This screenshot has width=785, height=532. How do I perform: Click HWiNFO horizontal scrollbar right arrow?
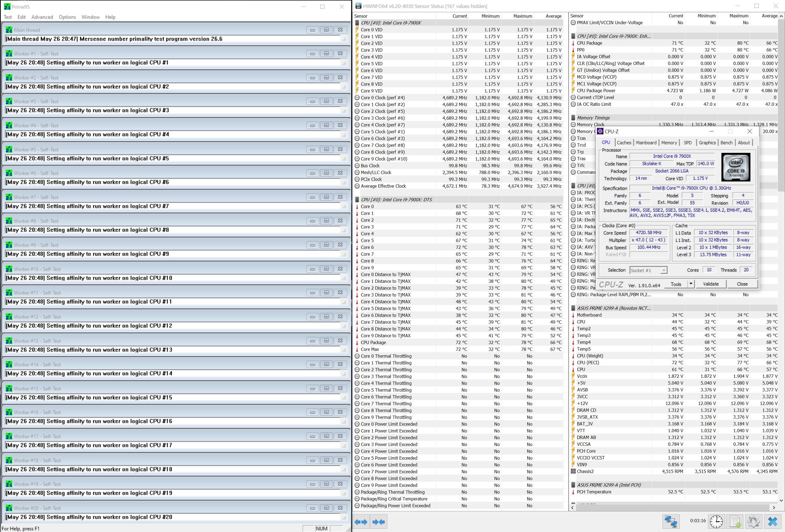coord(774,507)
